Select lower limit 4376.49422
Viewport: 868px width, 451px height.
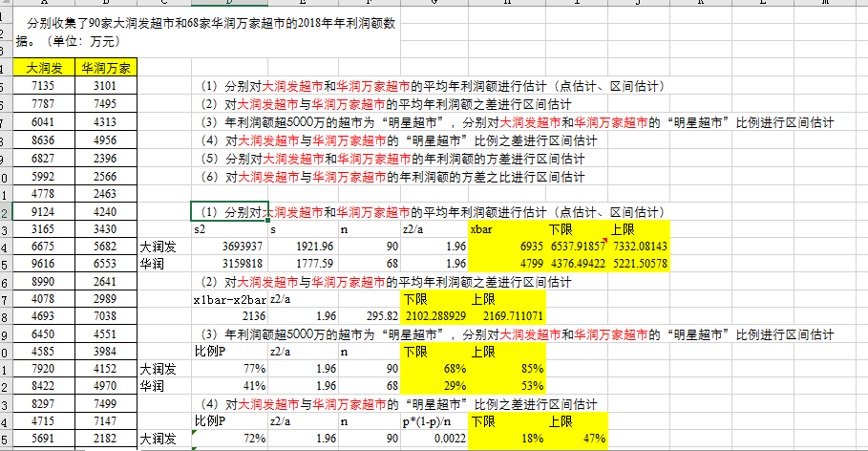[577, 264]
